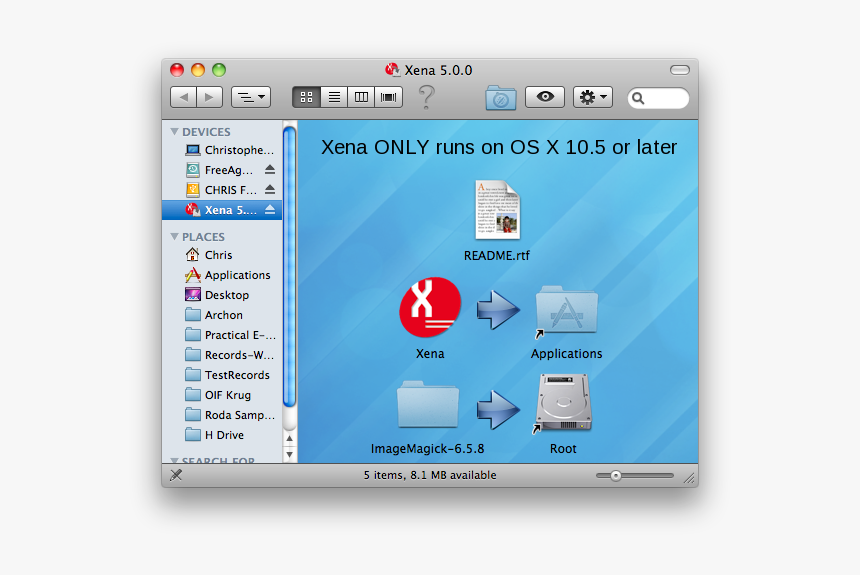Open the Practical E-... folder in sidebar
The height and width of the screenshot is (575, 860).
coord(222,335)
